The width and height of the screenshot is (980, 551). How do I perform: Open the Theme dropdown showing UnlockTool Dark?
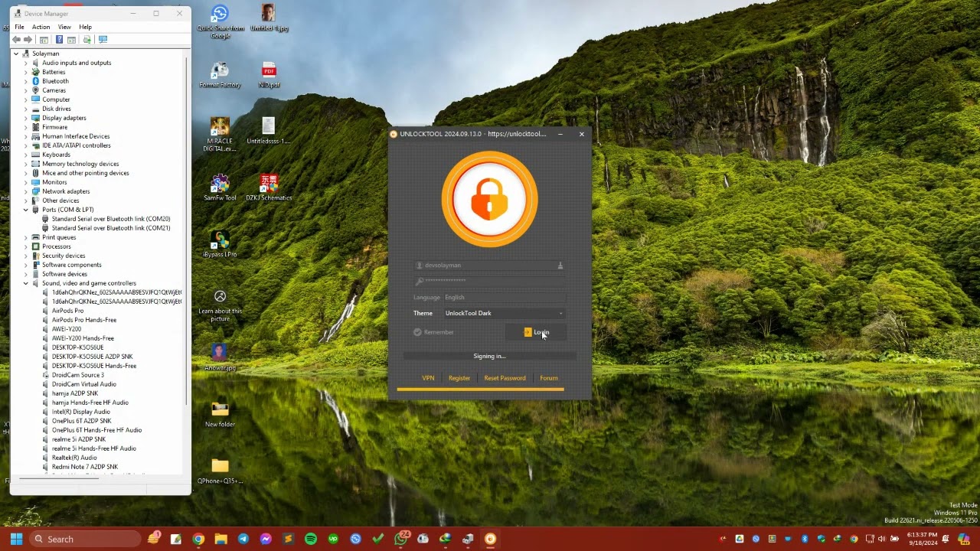(505, 313)
